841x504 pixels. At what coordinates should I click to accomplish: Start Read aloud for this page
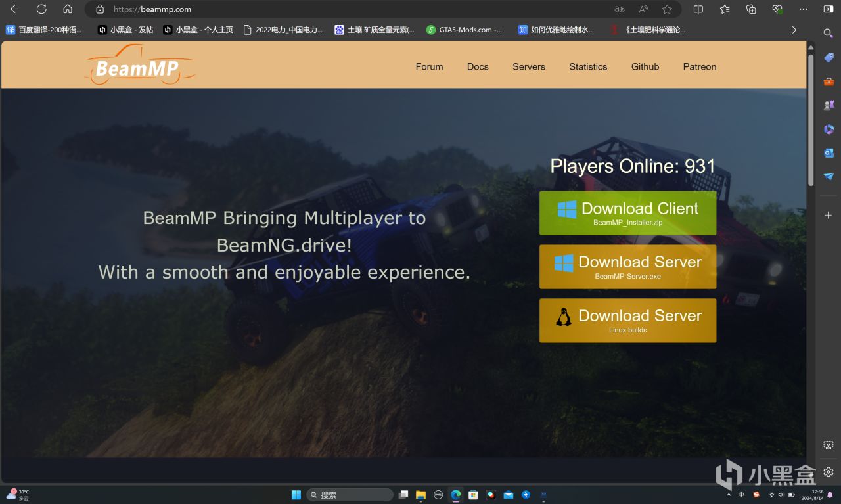click(643, 9)
